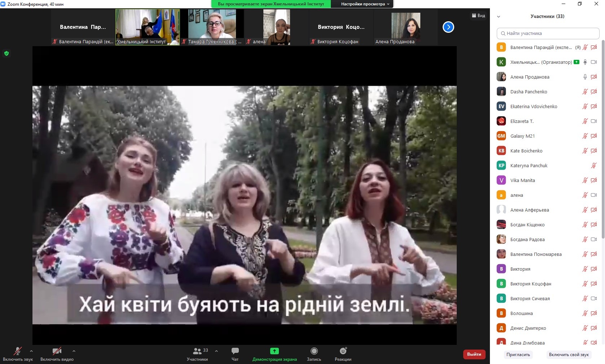Click the green encryption shield icon
Image resolution: width=605 pixels, height=364 pixels.
(6, 53)
